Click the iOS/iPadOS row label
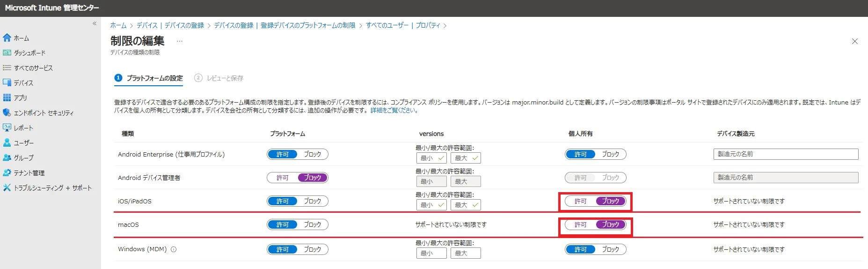The height and width of the screenshot is (269, 868). coord(135,201)
